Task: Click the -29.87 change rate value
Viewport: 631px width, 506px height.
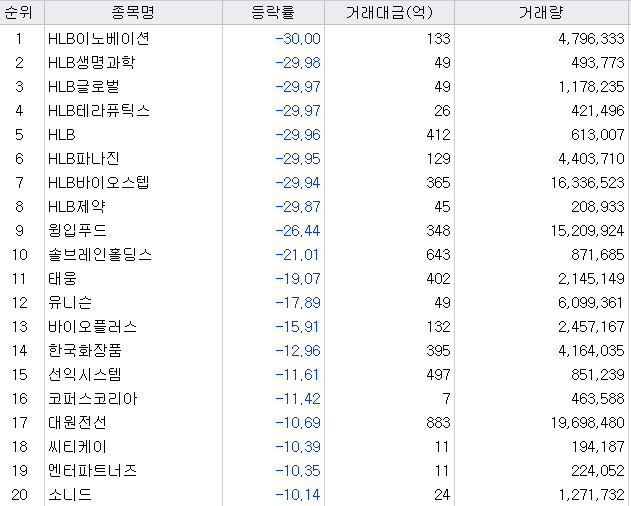Action: [x=298, y=207]
